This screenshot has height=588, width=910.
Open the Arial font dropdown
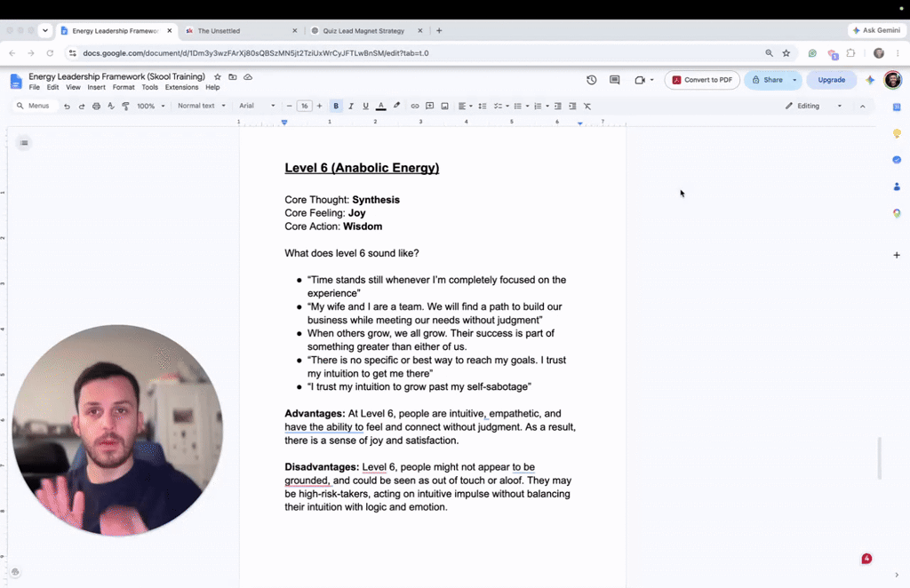point(257,106)
